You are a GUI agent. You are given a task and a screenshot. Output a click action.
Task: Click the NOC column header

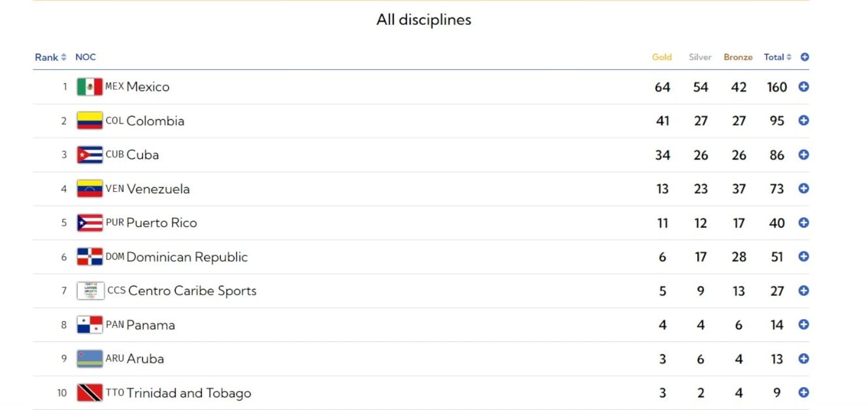pos(86,57)
